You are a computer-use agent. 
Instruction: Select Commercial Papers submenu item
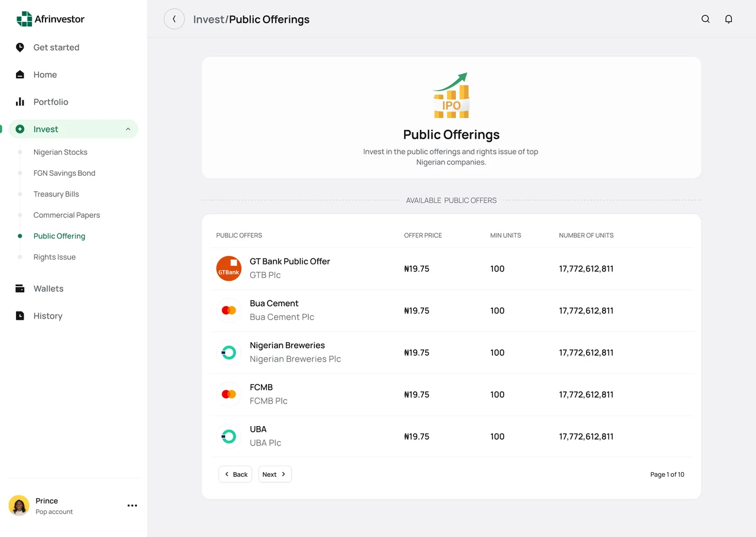click(67, 215)
